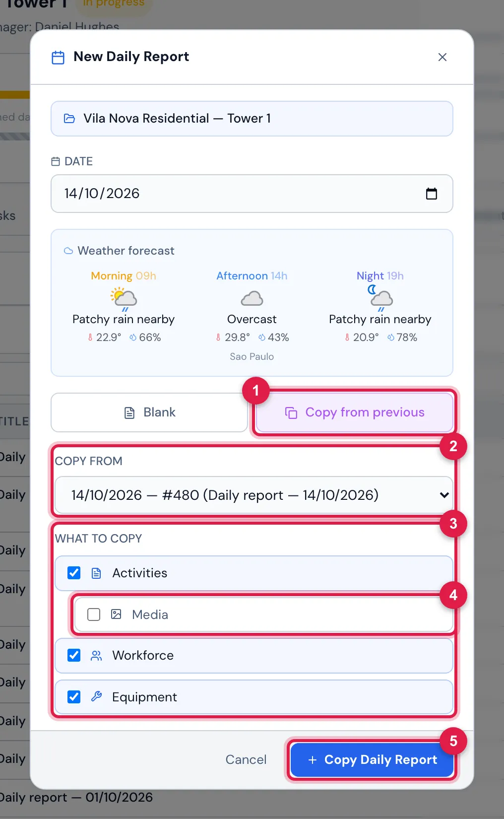Click Daily report — 01/10/2026 in background list

76,797
